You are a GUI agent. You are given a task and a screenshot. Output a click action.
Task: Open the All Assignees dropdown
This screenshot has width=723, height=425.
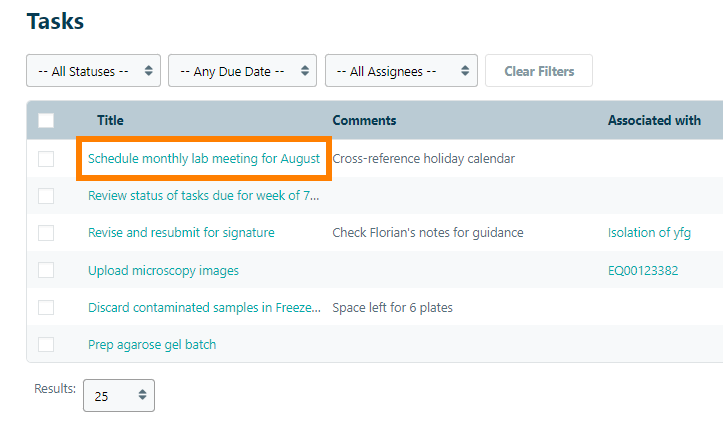[x=400, y=71]
